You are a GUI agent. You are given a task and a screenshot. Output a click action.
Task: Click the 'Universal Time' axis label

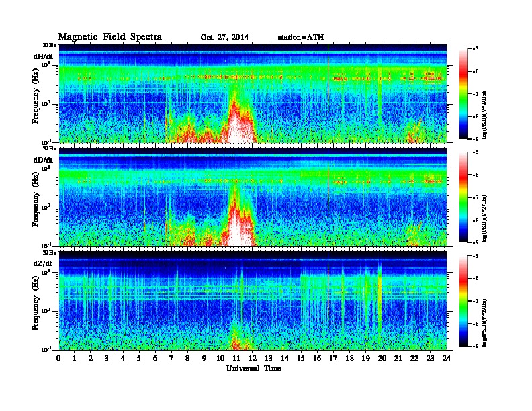point(253,368)
